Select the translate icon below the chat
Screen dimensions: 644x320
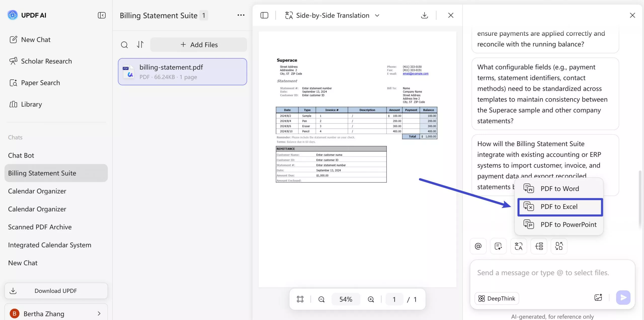518,246
